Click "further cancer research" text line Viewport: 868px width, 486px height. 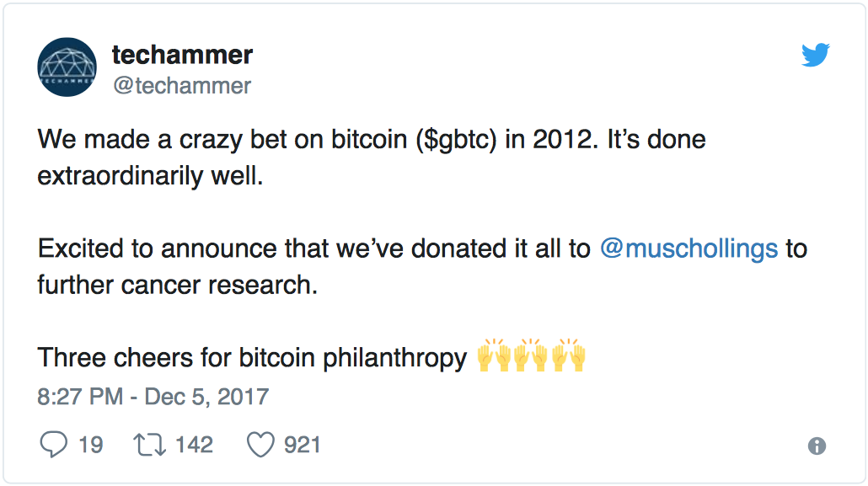178,285
